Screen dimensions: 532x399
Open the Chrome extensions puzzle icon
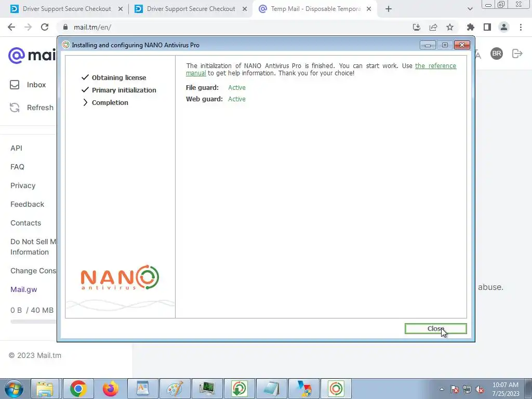pyautogui.click(x=471, y=27)
